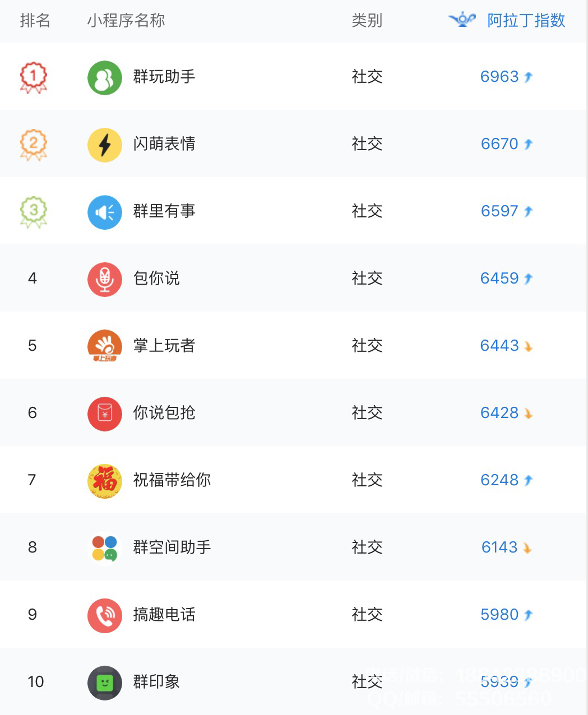Open the 福 character 祝福带给你 icon
This screenshot has height=715, width=588.
105,481
